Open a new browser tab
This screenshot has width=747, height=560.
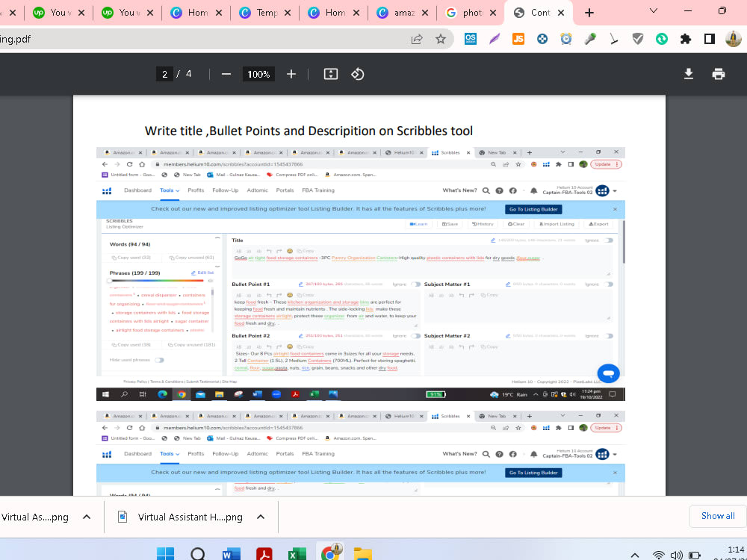pos(589,13)
